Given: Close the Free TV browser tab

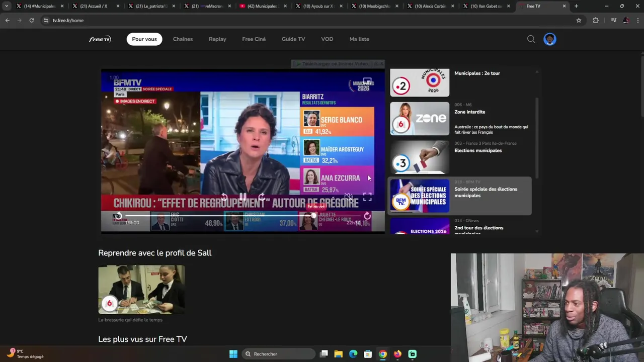Looking at the screenshot, I should [564, 6].
